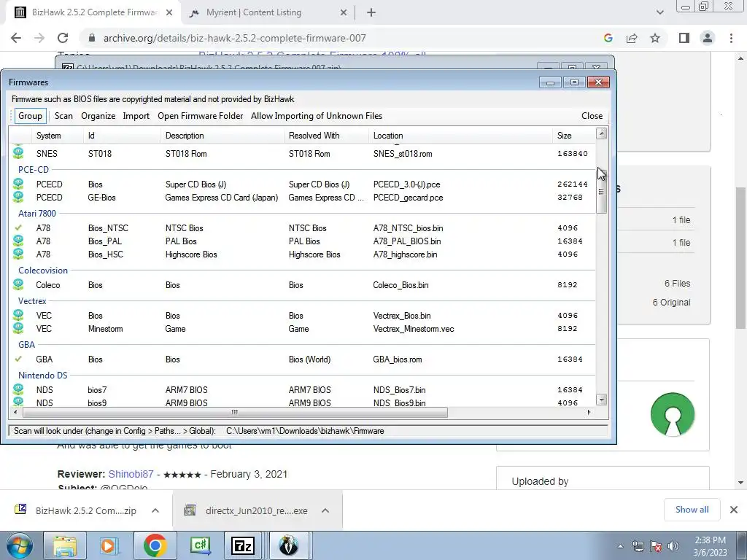This screenshot has width=747, height=560.
Task: Reload the archive.org page
Action: (x=63, y=38)
